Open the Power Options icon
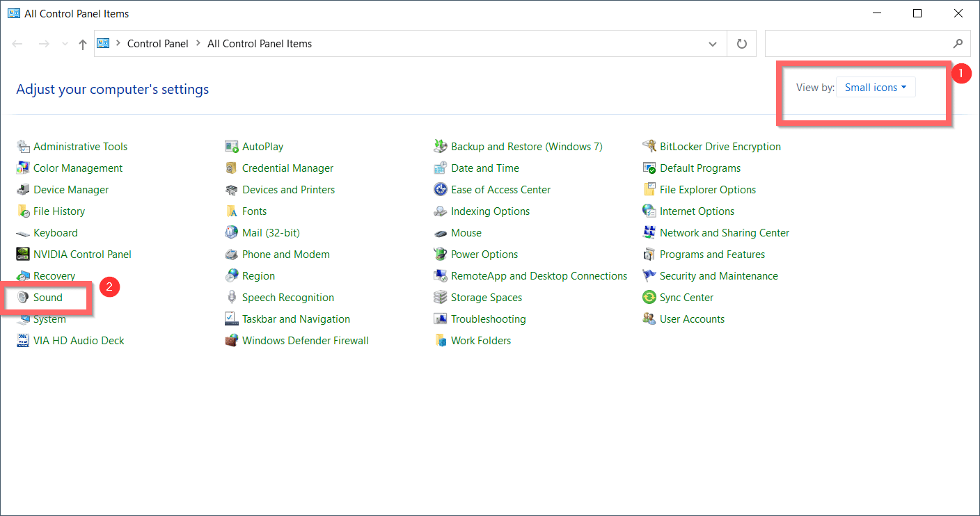The width and height of the screenshot is (980, 516). (x=441, y=255)
